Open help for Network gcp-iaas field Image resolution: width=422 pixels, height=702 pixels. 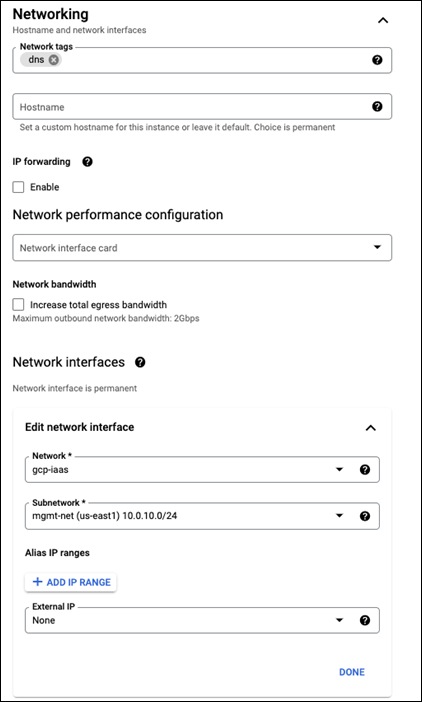click(365, 470)
